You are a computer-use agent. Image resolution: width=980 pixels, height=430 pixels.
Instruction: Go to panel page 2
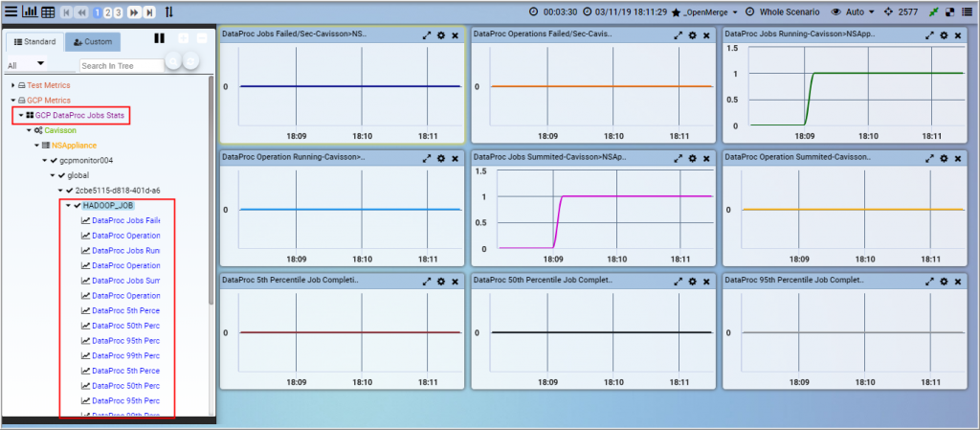(x=107, y=12)
